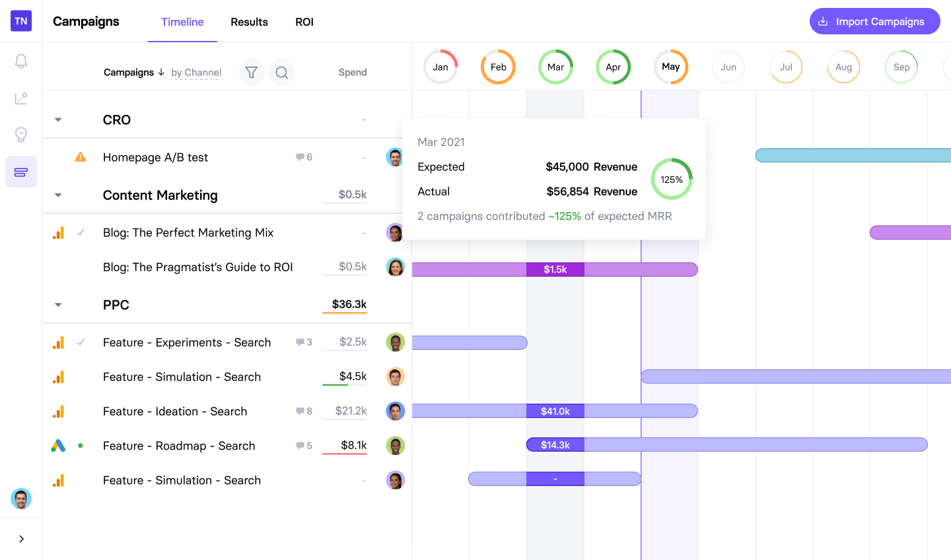Select the Feb month progress ring
Image resolution: width=951 pixels, height=560 pixels.
(x=498, y=67)
